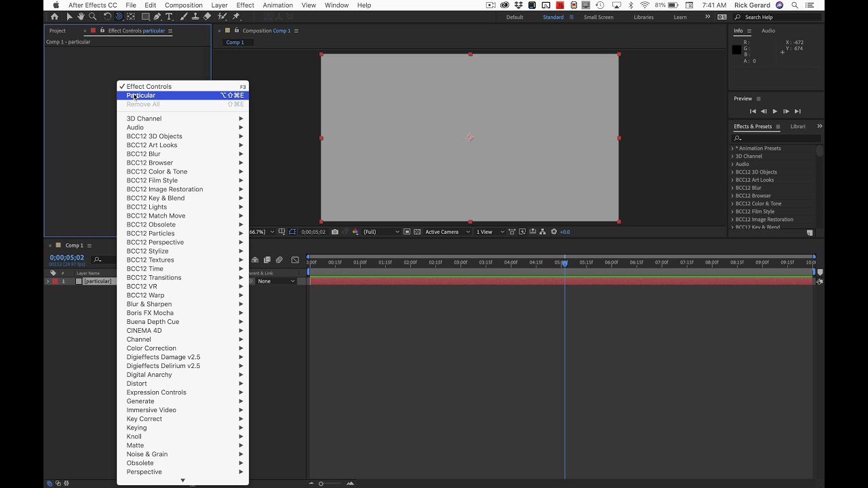Click the Fast Previews icon in viewer
Image resolution: width=868 pixels, height=488 pixels.
pyautogui.click(x=522, y=232)
